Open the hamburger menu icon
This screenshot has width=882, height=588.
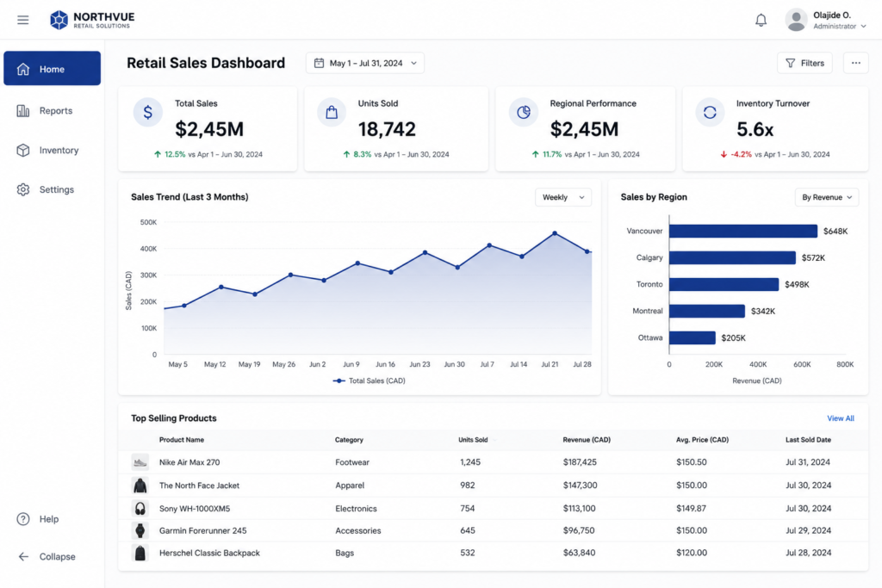(22, 21)
